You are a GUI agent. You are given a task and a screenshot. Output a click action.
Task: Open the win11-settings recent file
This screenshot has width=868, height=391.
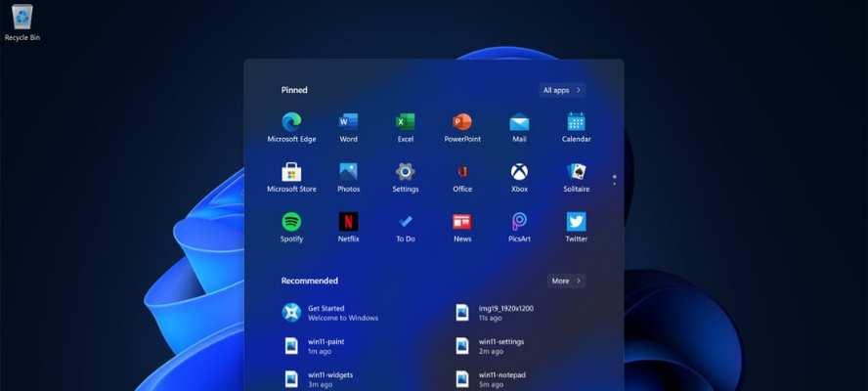(x=490, y=346)
